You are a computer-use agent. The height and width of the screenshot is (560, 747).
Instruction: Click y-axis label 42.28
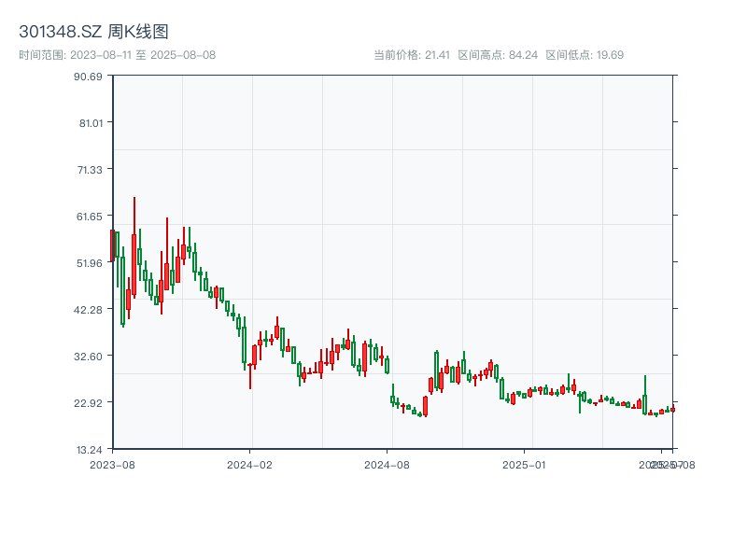[x=88, y=310]
